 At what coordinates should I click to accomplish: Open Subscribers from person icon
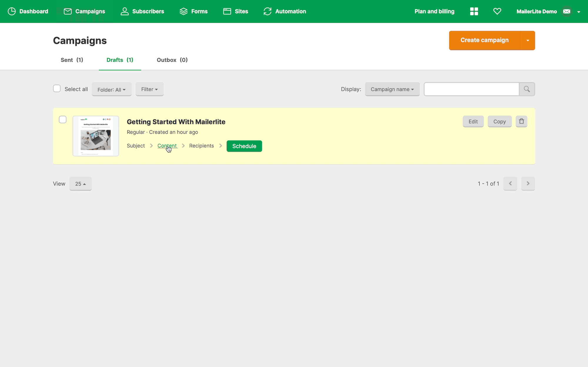coord(125,11)
